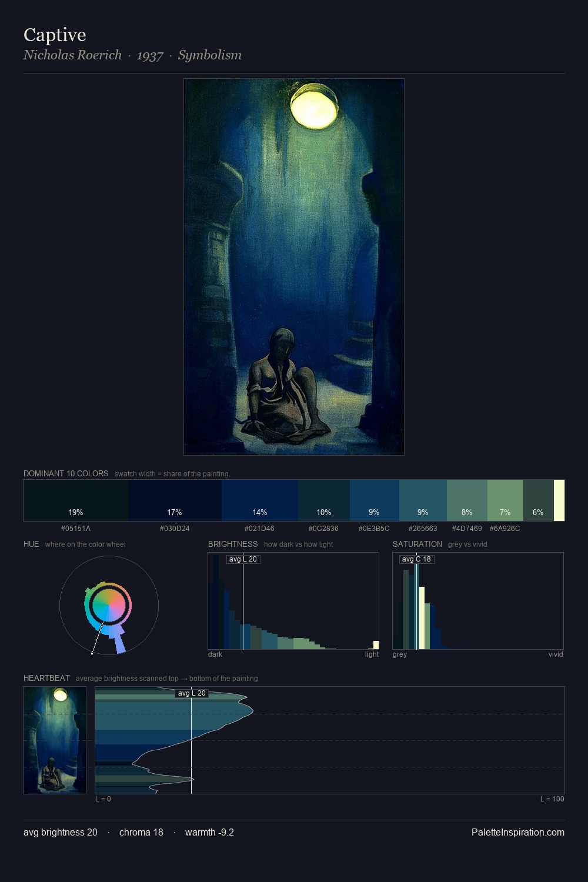The width and height of the screenshot is (588, 882).
Task: Click hex label "#021D46"
Action: click(259, 528)
